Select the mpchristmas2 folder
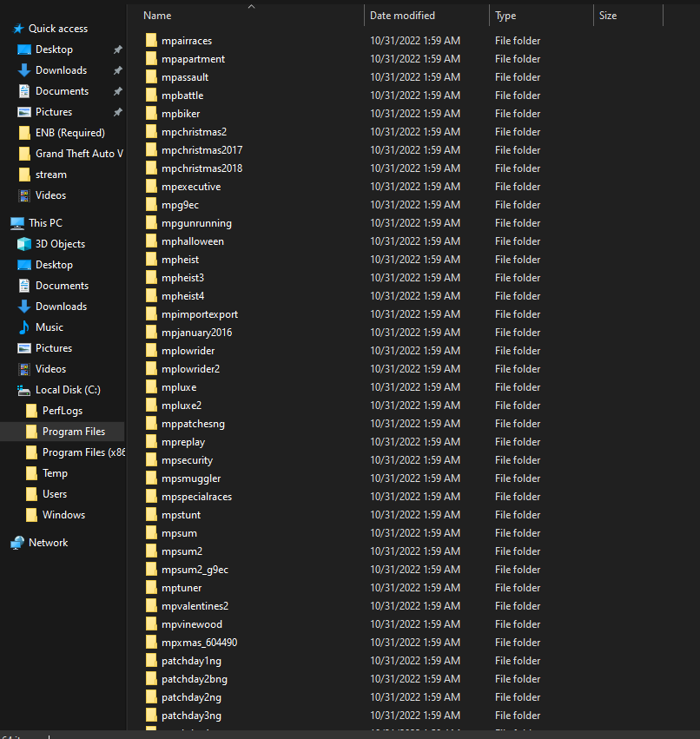The width and height of the screenshot is (700, 739). point(194,132)
